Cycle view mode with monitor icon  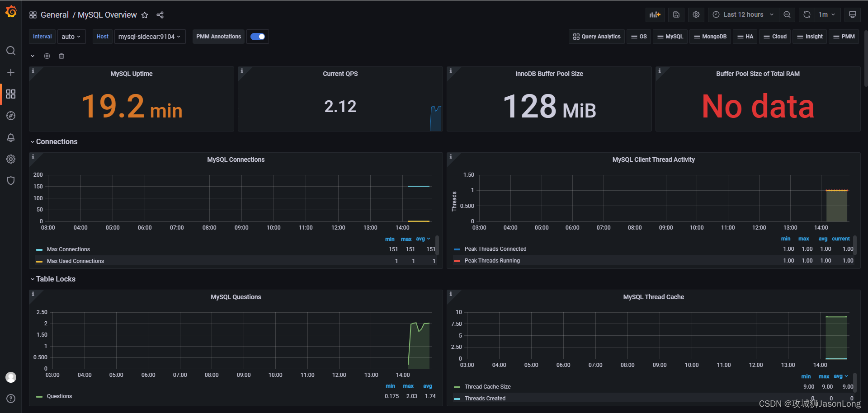(853, 14)
